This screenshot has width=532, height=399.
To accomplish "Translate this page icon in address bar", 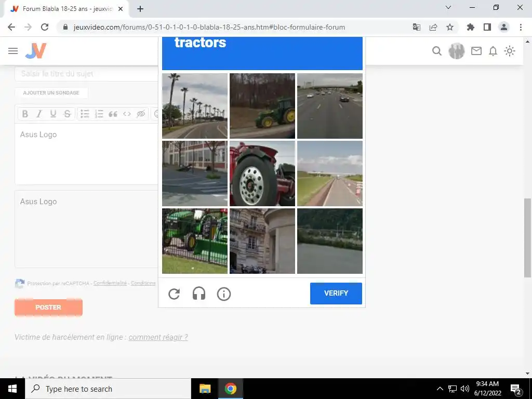I will [x=417, y=27].
